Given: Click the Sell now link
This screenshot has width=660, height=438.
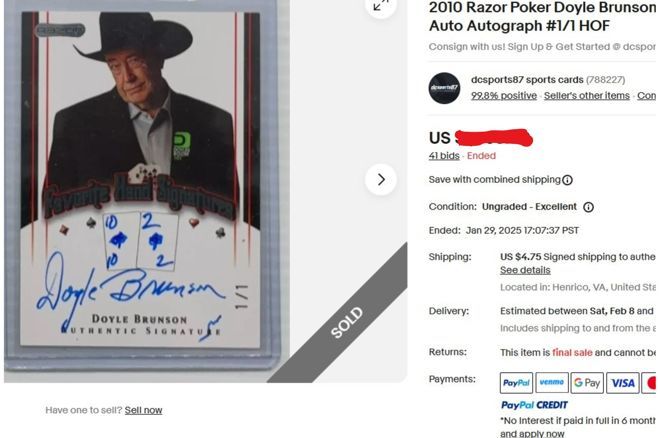Looking at the screenshot, I should coord(143,410).
